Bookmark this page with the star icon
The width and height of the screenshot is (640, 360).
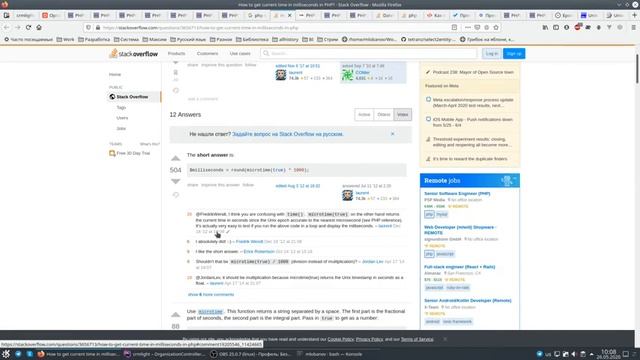tap(496, 27)
